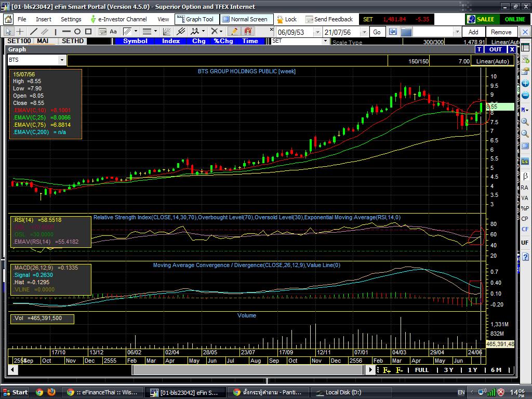
Task: Toggle the magnet snap mode
Action: 248,32
